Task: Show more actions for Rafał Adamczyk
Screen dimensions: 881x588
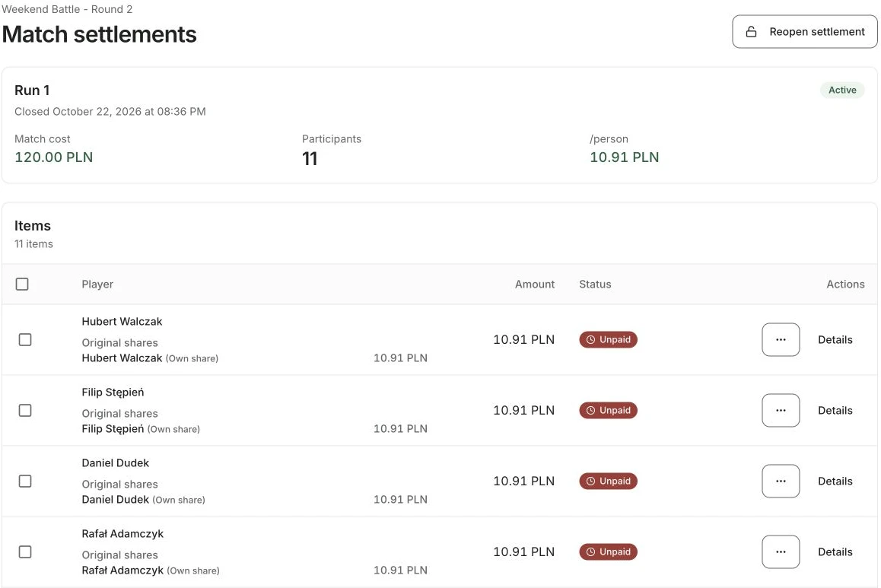Action: pos(781,552)
